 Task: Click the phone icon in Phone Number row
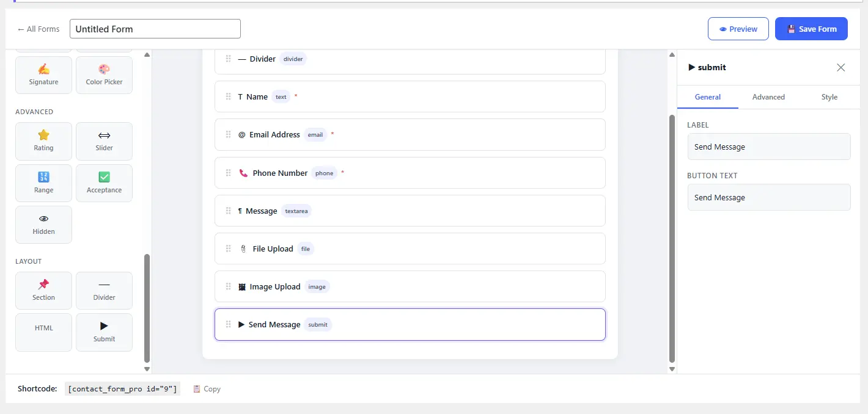[243, 173]
